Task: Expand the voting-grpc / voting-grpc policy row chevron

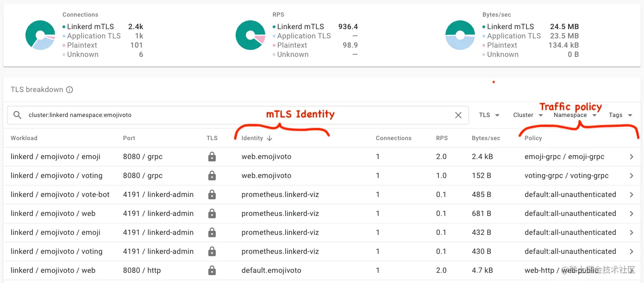Action: tap(631, 176)
